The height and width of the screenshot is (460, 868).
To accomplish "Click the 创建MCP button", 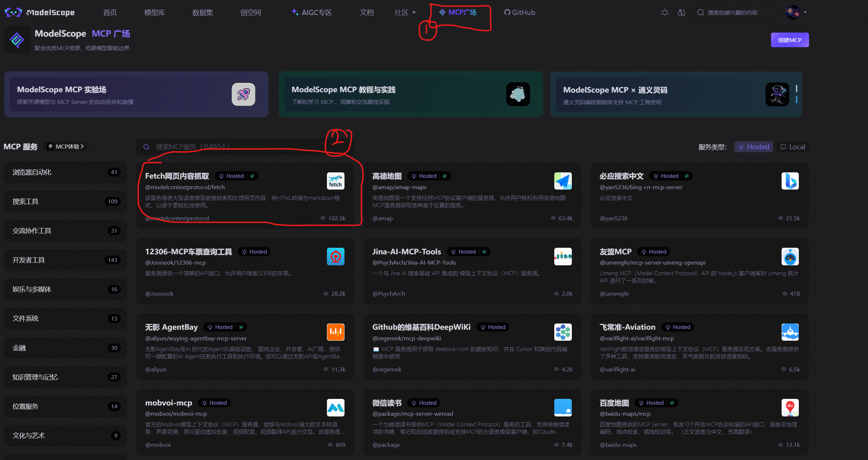I will (x=790, y=40).
